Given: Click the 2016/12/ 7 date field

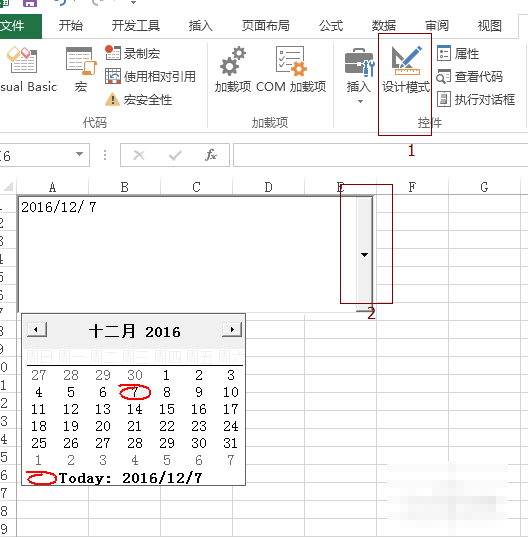Looking at the screenshot, I should 59,207.
